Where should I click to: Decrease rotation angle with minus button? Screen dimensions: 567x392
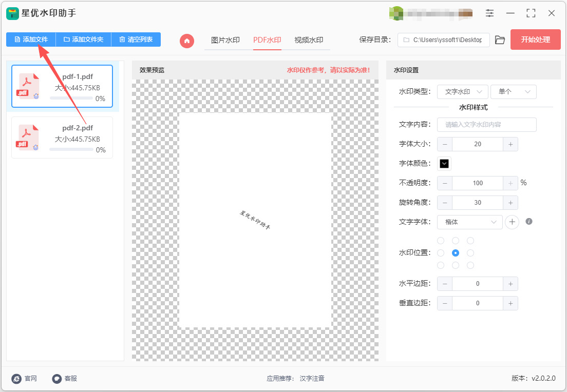pos(445,203)
